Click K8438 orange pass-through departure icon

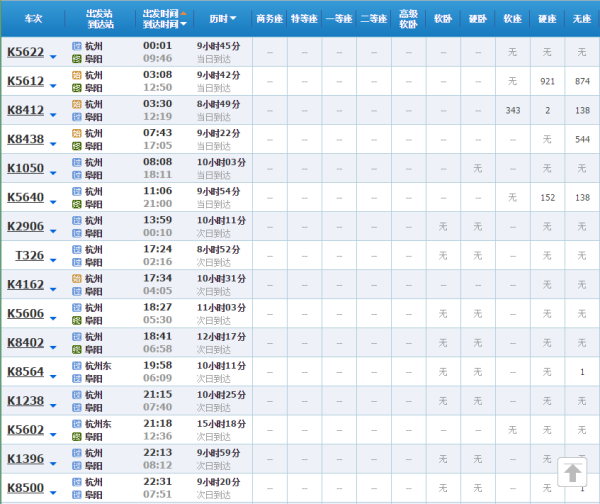(77, 134)
